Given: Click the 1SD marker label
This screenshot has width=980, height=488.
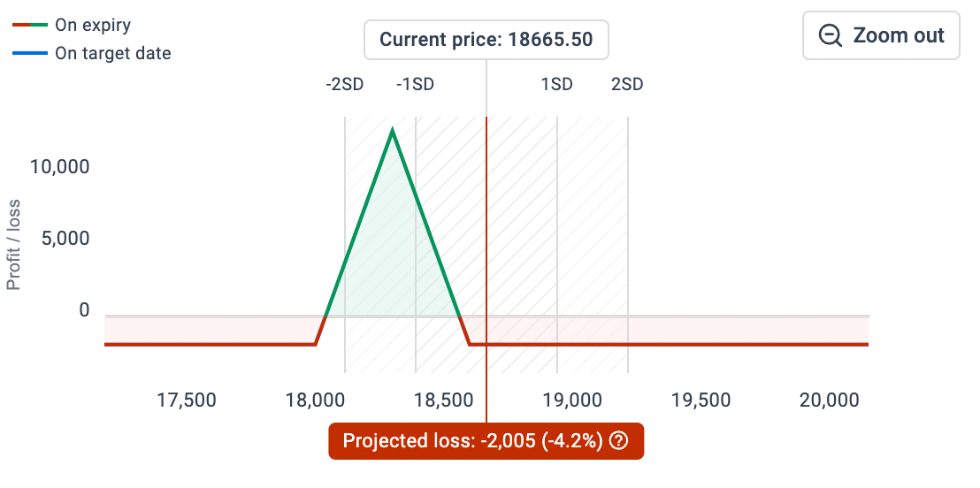Looking at the screenshot, I should pos(557,85).
